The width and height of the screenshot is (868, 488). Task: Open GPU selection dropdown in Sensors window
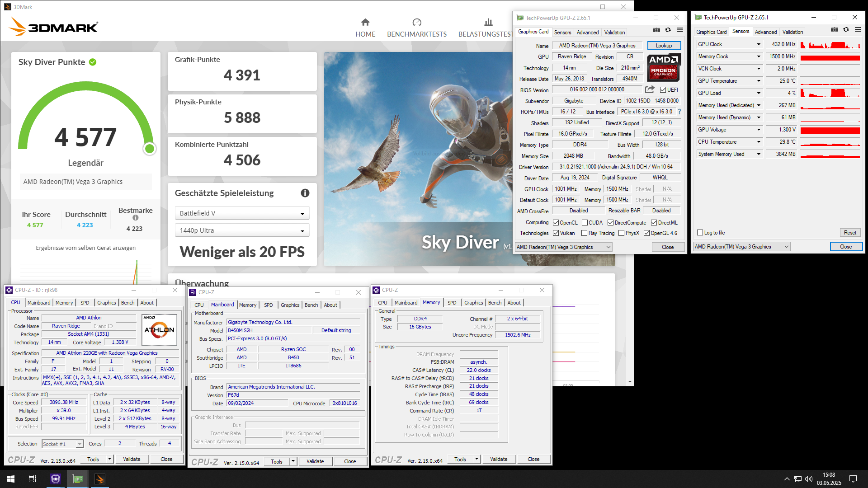pyautogui.click(x=741, y=247)
